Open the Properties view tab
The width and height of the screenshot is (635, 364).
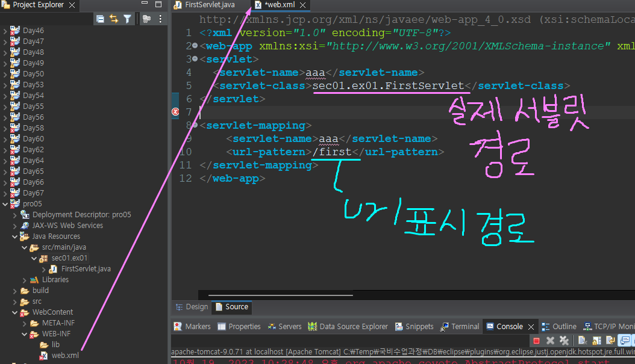(239, 326)
